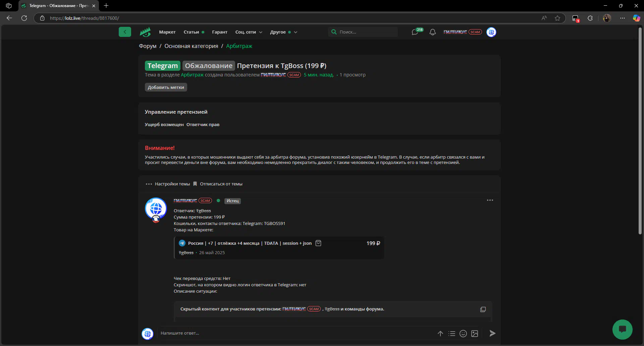Open the notifications bell icon
Screen dimensions: 644x346
[433, 32]
